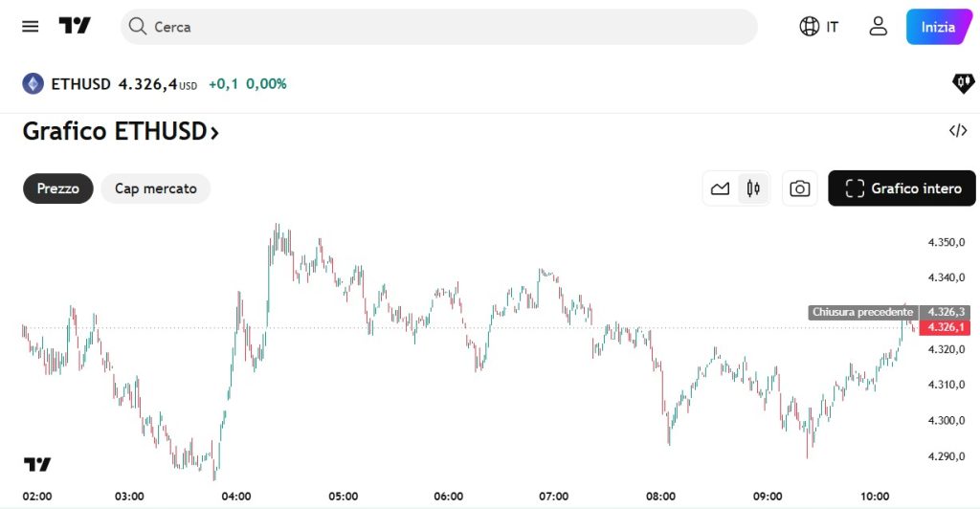Switch chart to area style
Viewport: 980px width, 509px height.
[720, 188]
